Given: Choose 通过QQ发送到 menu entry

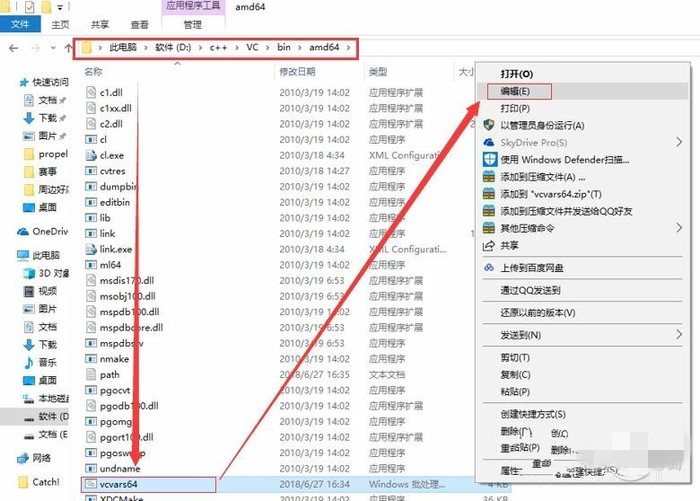Looking at the screenshot, I should click(x=530, y=291).
